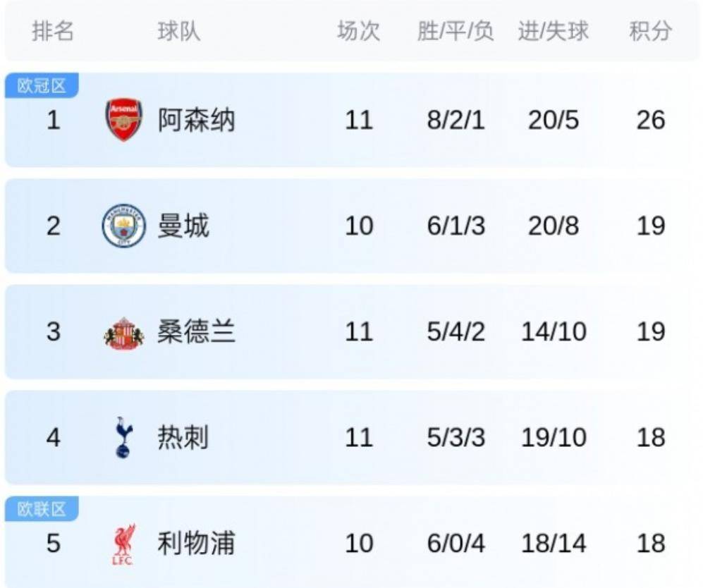Open the 热刺 team name link
Viewport: 703px width, 588px height.
(183, 438)
